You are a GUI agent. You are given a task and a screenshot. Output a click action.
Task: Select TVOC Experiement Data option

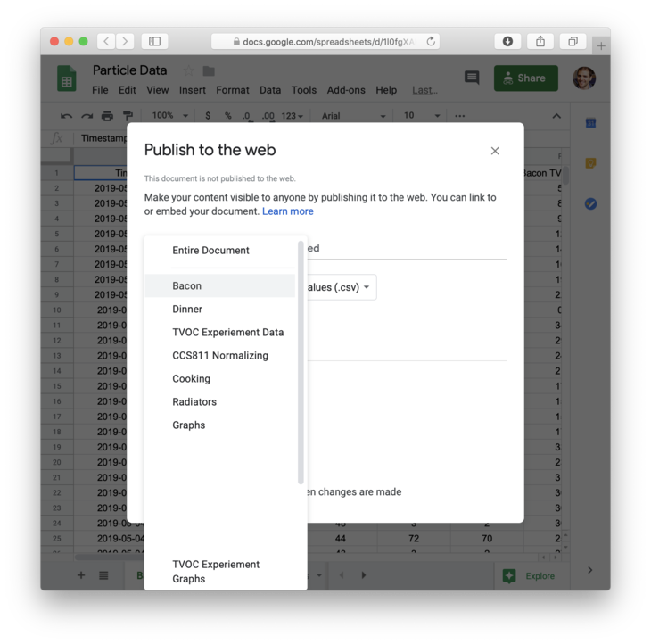tap(227, 333)
